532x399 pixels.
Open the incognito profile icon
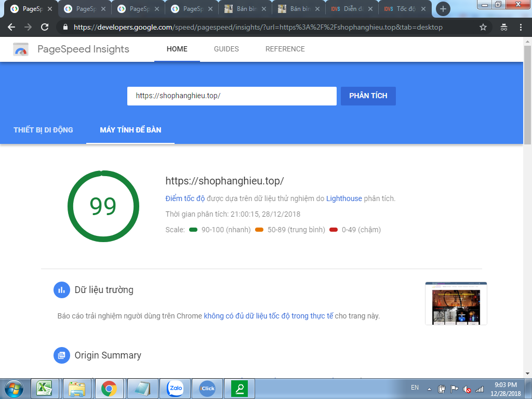click(503, 27)
